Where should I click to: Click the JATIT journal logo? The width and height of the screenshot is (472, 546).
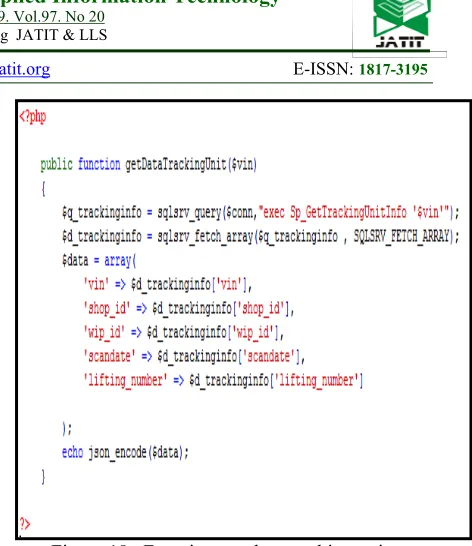401,24
